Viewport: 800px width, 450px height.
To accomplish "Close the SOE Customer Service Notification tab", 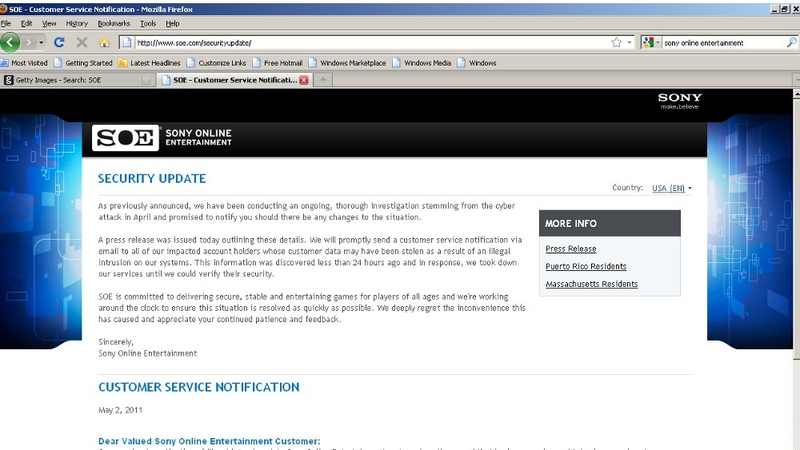I will 304,80.
